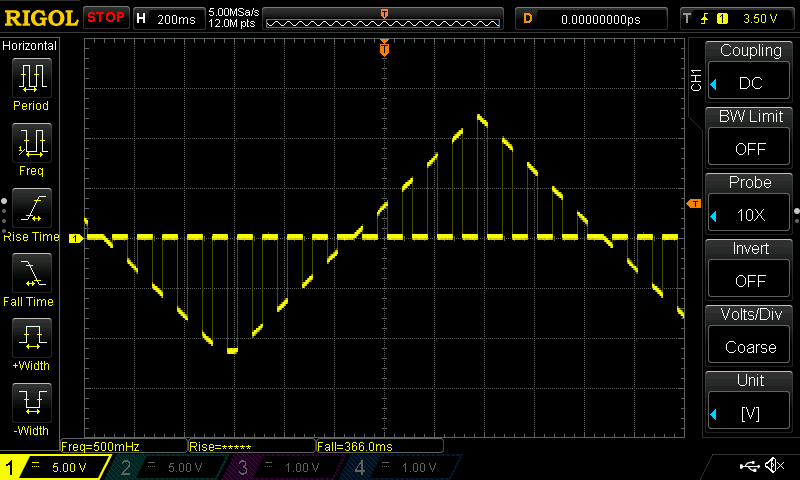The width and height of the screenshot is (800, 480).
Task: Select the Period measurement icon
Action: point(32,78)
